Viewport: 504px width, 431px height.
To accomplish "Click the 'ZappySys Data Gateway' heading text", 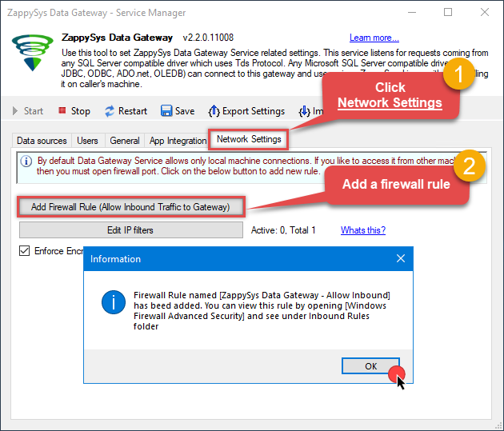I will pyautogui.click(x=117, y=38).
